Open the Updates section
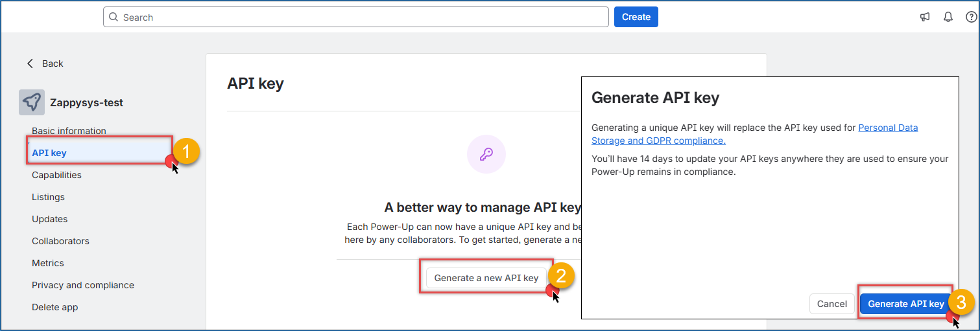 [50, 219]
